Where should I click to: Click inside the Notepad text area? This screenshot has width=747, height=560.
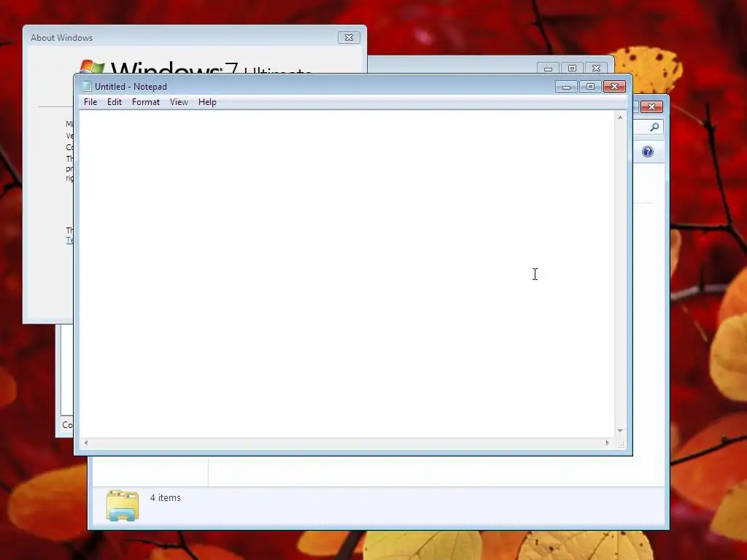(x=347, y=274)
